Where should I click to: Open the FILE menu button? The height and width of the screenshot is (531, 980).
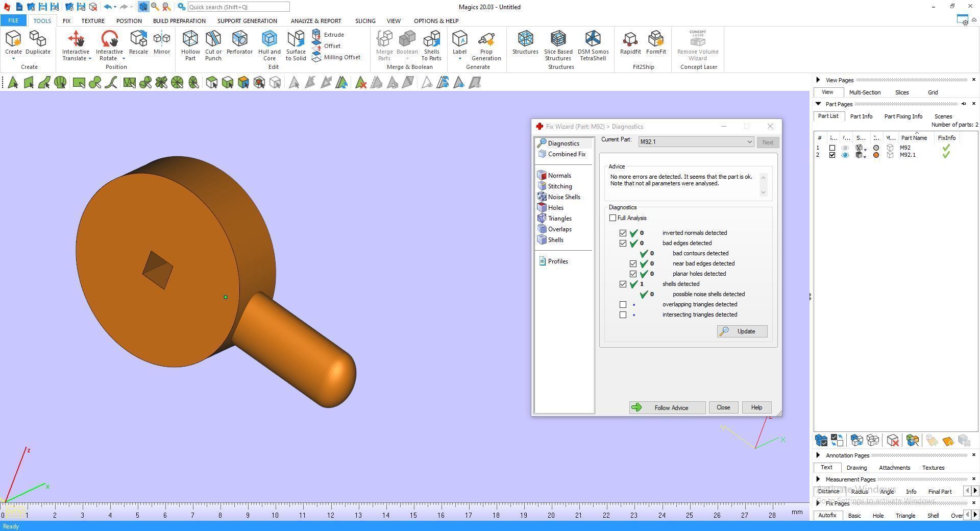point(13,21)
